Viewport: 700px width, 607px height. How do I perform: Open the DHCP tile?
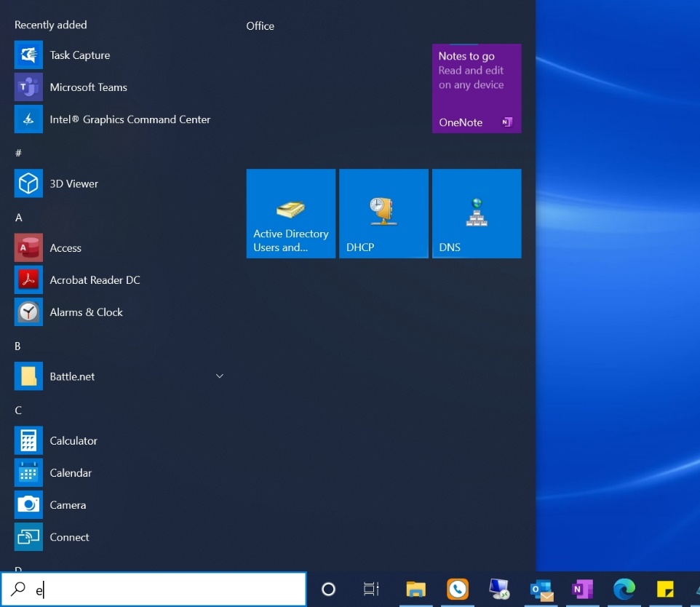384,213
